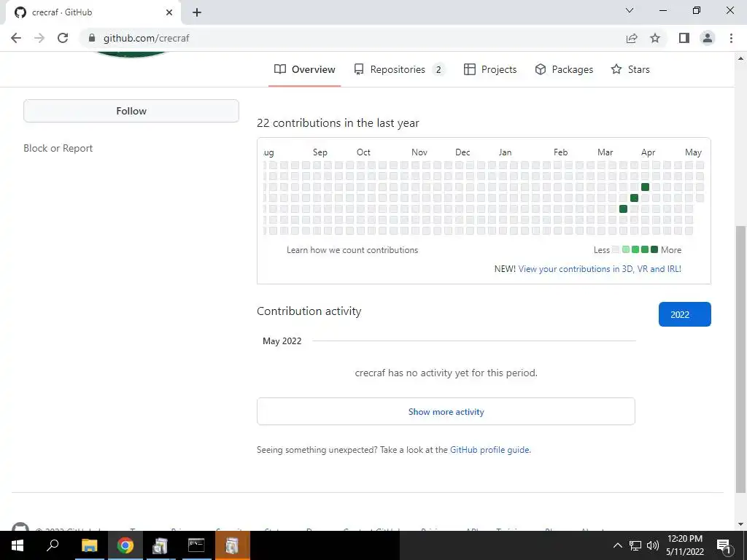The height and width of the screenshot is (560, 747).
Task: Click the taskbar clock and date
Action: [x=684, y=545]
